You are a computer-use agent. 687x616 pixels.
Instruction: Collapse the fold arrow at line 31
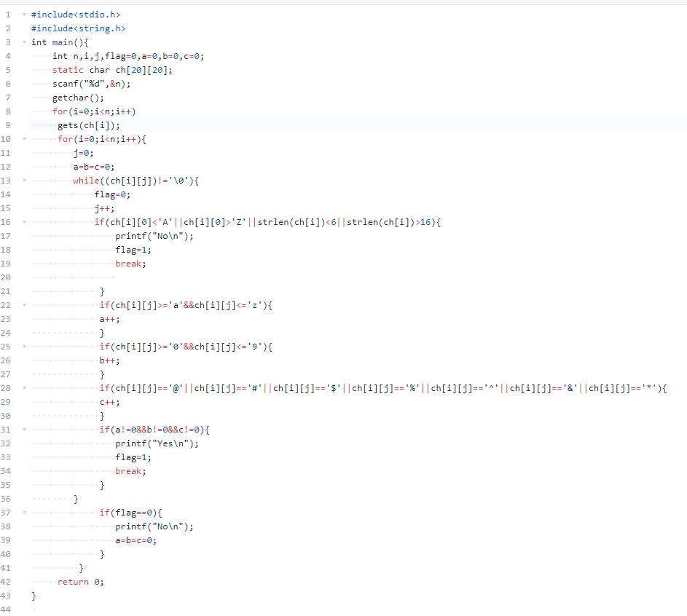point(25,430)
